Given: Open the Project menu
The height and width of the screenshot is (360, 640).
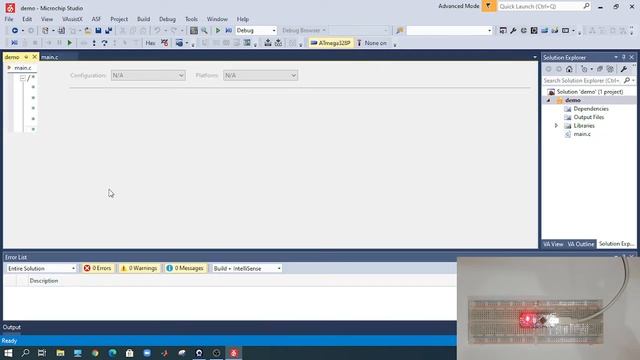Looking at the screenshot, I should point(119,19).
